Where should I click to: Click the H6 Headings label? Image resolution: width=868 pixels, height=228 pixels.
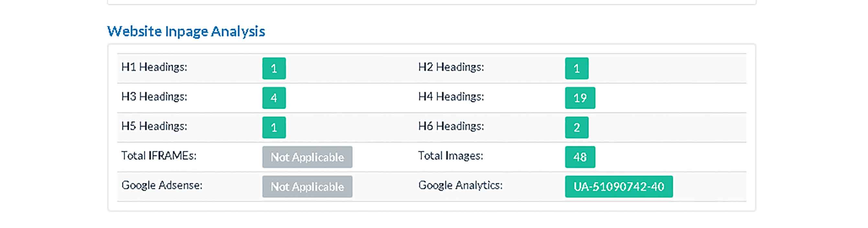point(451,126)
